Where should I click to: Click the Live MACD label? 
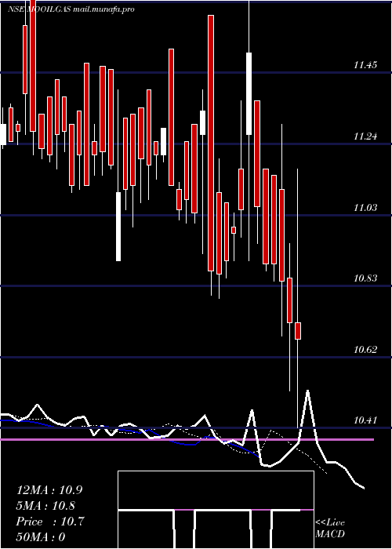pos(330,529)
